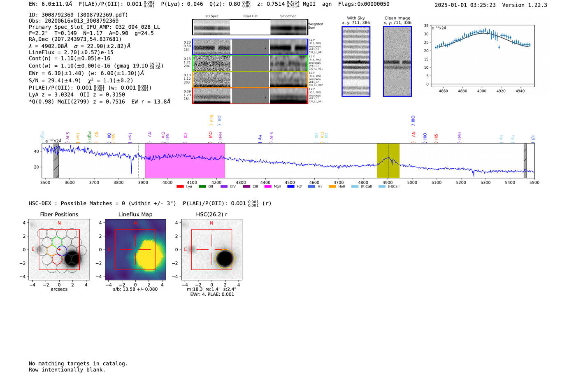Click the S/N = 29.4 line
576x392 pixels.
click(81, 81)
